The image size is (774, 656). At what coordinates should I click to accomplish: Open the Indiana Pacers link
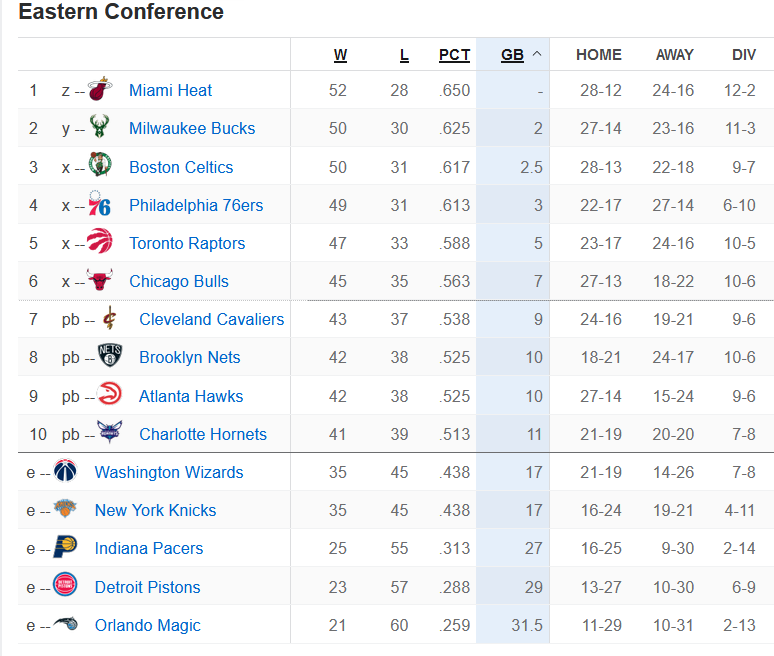149,548
